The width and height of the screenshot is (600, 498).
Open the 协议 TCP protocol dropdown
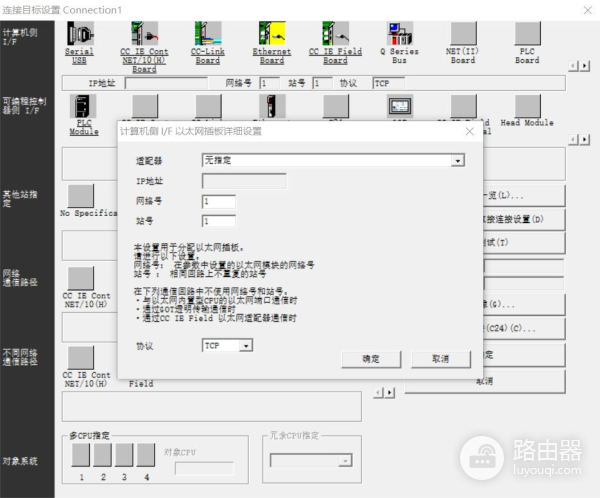246,346
